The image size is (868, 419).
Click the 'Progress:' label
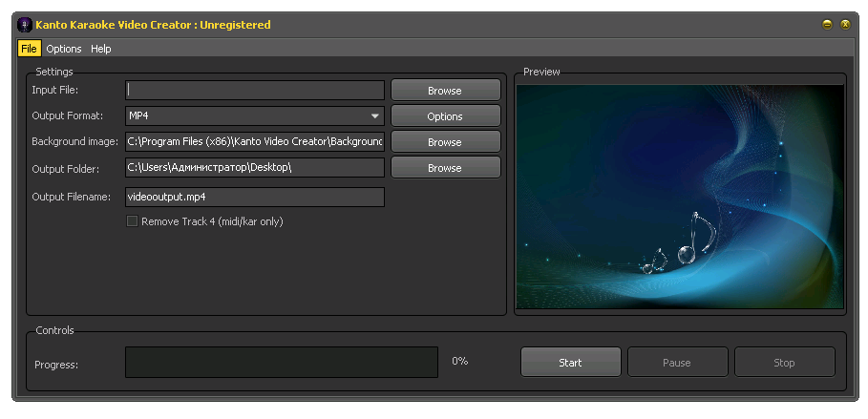(56, 365)
